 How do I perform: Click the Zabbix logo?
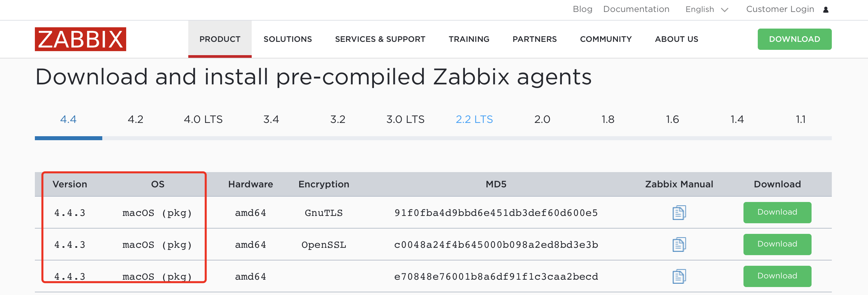pos(80,40)
